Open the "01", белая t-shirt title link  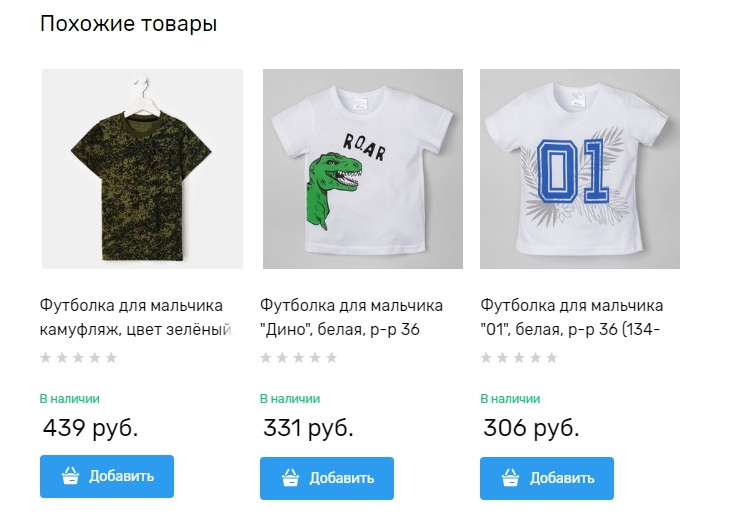pos(571,317)
